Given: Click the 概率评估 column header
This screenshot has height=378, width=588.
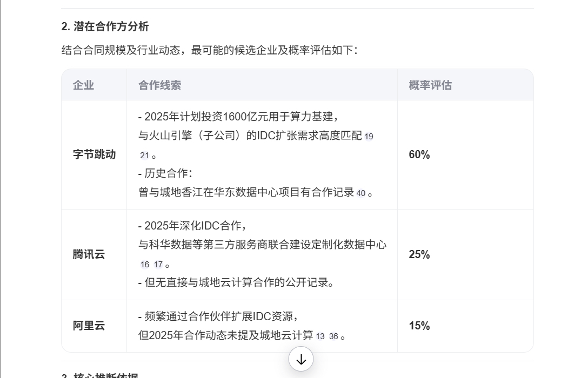Looking at the screenshot, I should tap(430, 85).
